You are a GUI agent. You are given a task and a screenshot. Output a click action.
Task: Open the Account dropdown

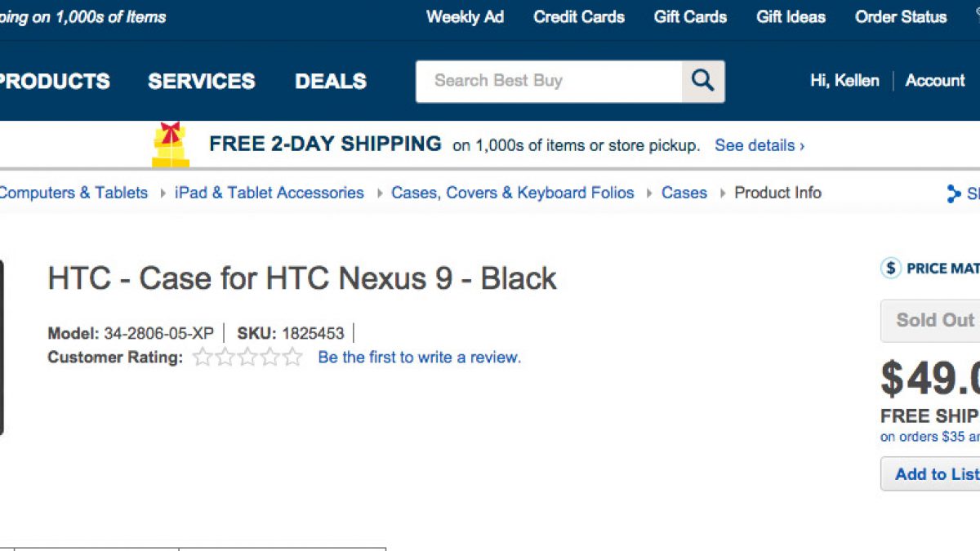click(935, 81)
